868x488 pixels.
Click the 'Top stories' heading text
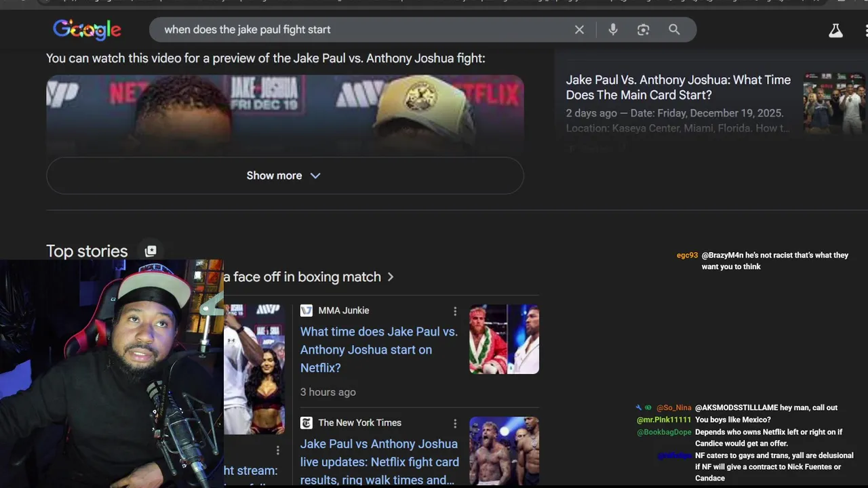coord(87,251)
